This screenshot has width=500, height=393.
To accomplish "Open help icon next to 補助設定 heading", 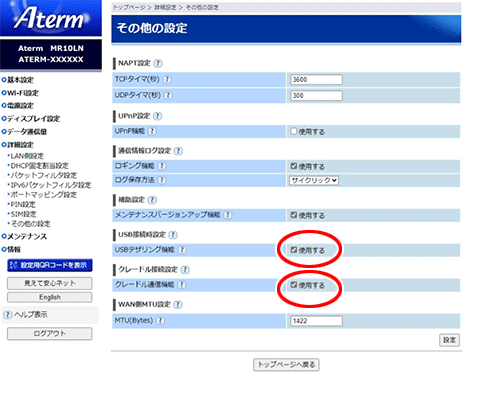I will click(152, 200).
